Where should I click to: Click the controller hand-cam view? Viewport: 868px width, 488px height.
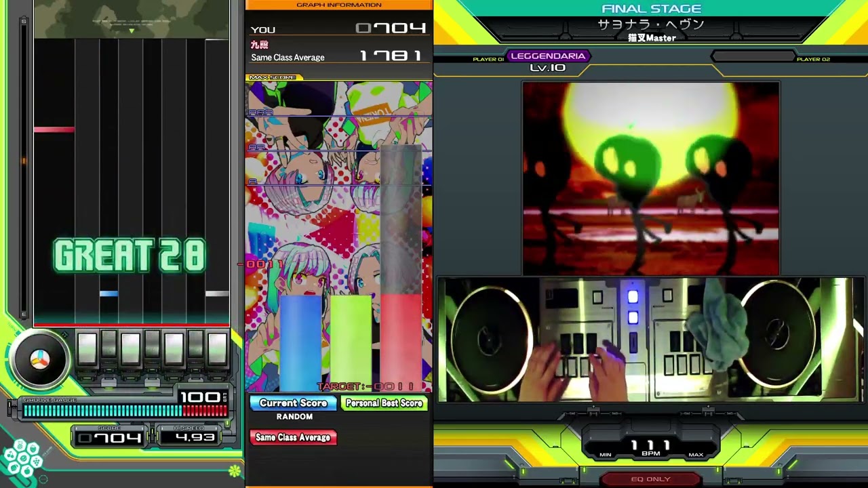[x=651, y=339]
